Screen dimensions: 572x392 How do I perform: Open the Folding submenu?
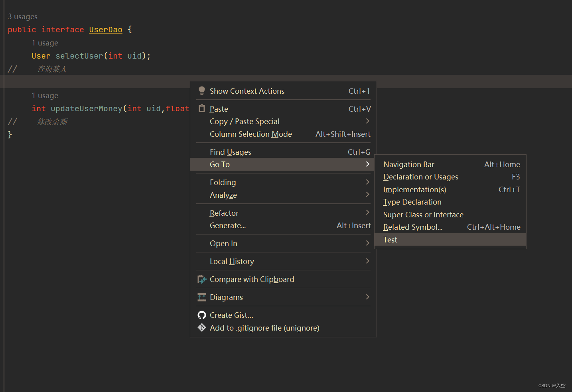(283, 182)
